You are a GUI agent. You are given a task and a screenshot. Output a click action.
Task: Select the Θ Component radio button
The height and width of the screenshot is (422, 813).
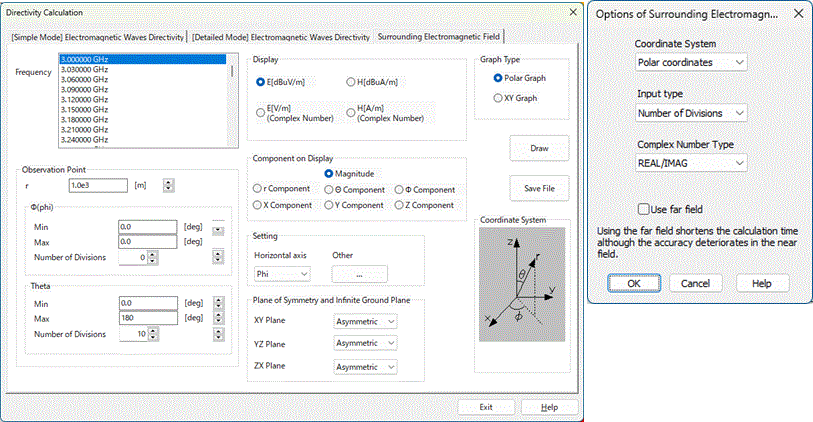point(330,190)
